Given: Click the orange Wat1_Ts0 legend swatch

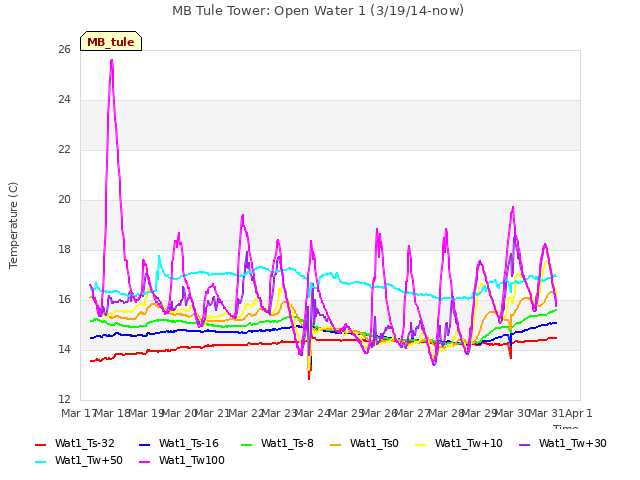Looking at the screenshot, I should [x=336, y=444].
